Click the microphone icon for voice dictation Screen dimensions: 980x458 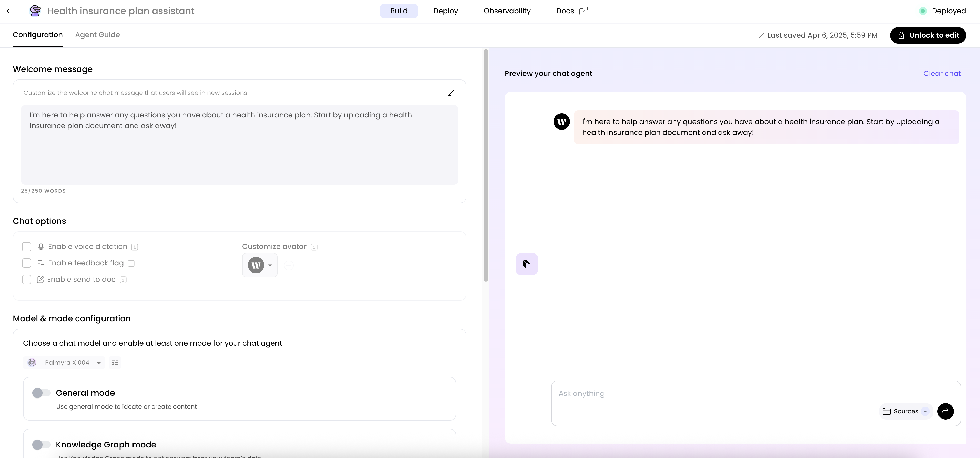(x=41, y=247)
